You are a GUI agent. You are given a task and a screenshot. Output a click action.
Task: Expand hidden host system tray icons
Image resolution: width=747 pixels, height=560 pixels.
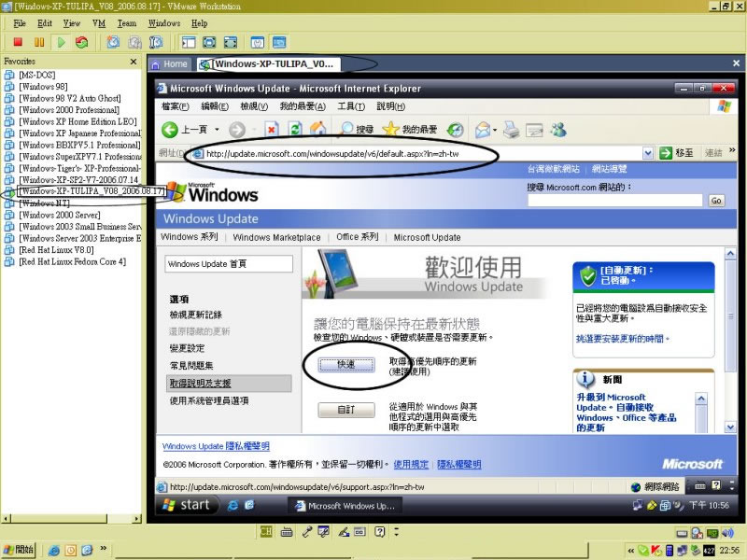[631, 551]
